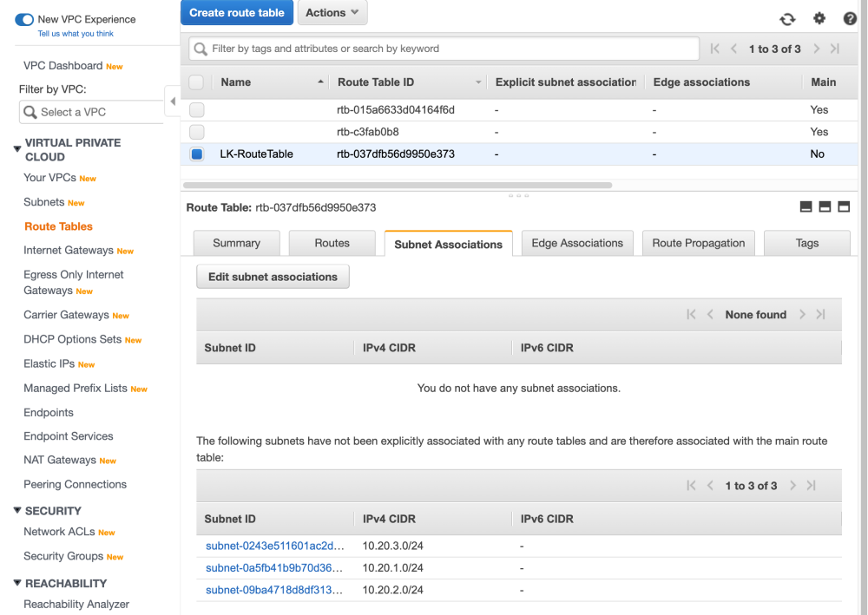Click the refresh icon
Image resolution: width=868 pixels, height=615 pixels.
[x=787, y=19]
